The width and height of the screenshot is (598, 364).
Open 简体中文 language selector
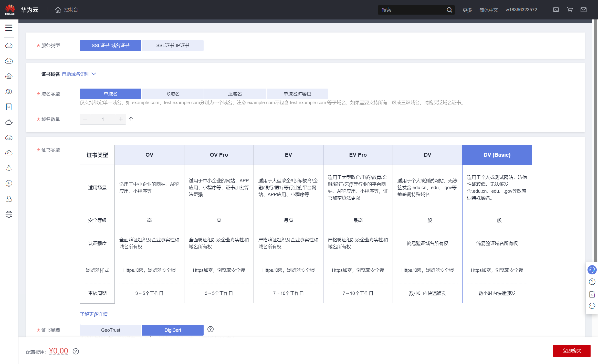[x=488, y=10]
